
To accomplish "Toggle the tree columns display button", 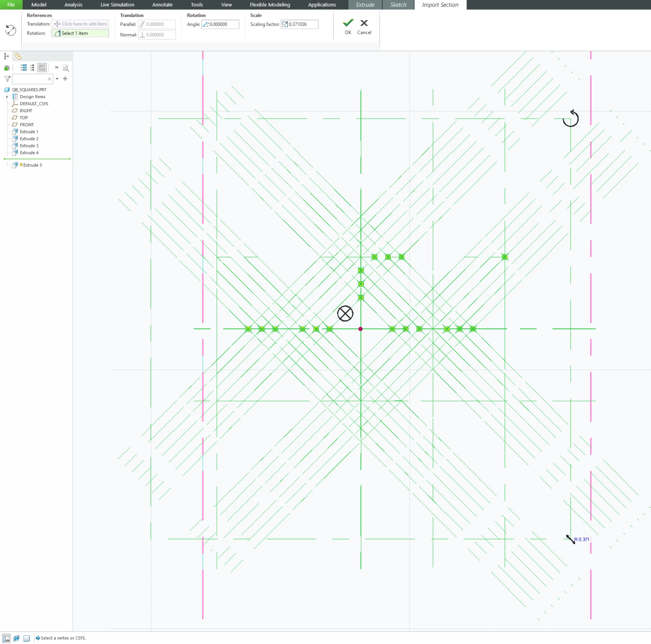I will 42,68.
